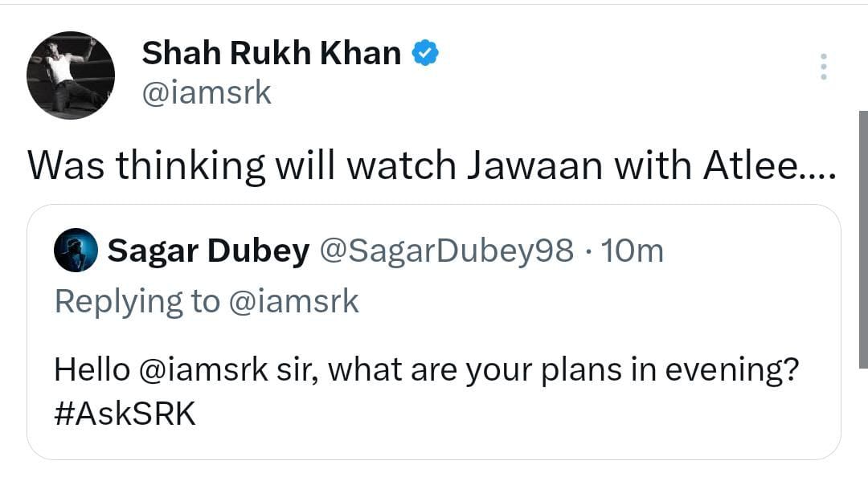This screenshot has height=477, width=868.
Task: Open Sagar Dubey's small avatar icon
Action: [76, 251]
